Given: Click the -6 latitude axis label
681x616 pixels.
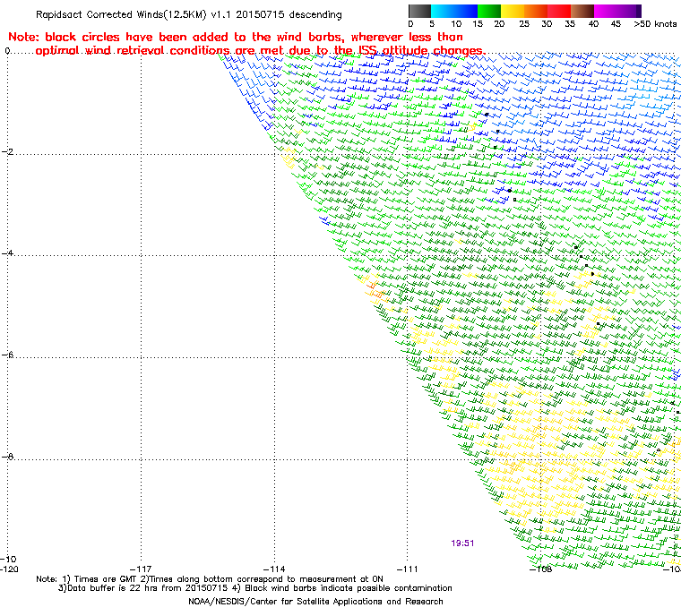Looking at the screenshot, I should tap(7, 355).
